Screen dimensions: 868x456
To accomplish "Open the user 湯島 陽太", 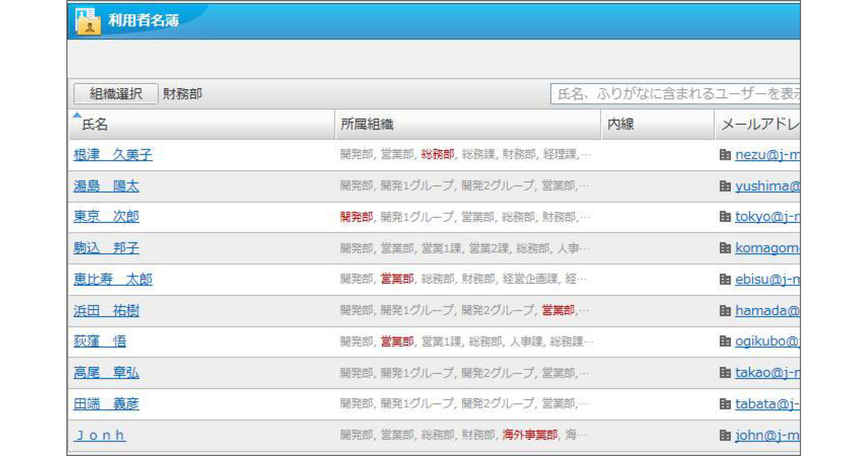I will [x=107, y=186].
